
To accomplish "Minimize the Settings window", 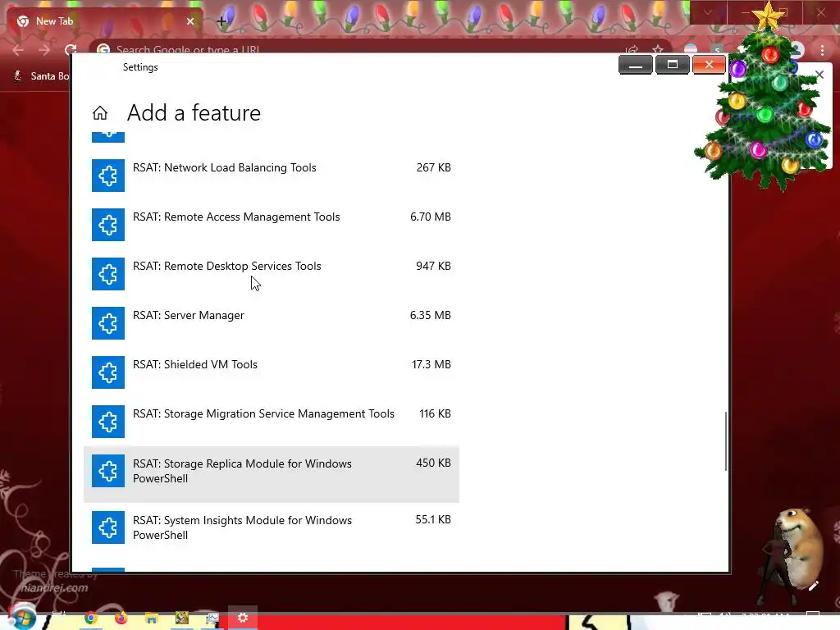I will pos(636,65).
